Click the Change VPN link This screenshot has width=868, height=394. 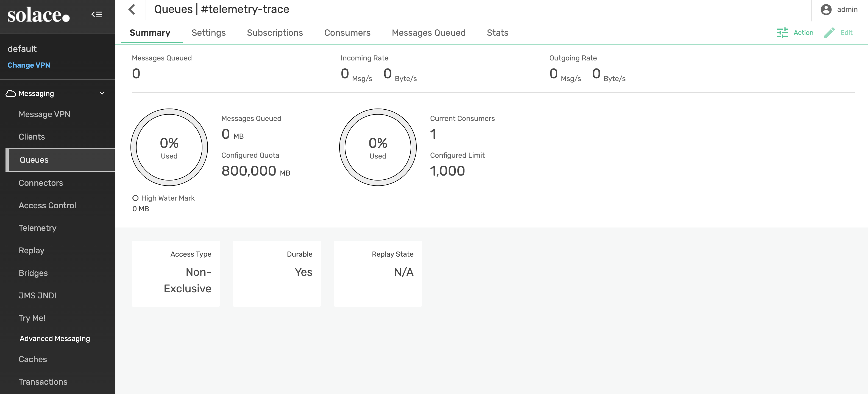[29, 65]
